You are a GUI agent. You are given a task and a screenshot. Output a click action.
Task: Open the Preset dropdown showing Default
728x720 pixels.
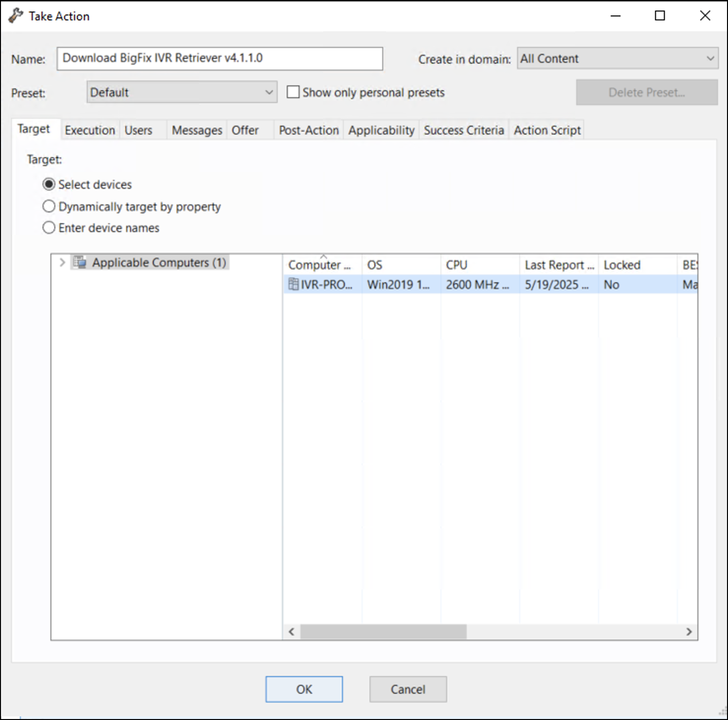182,92
